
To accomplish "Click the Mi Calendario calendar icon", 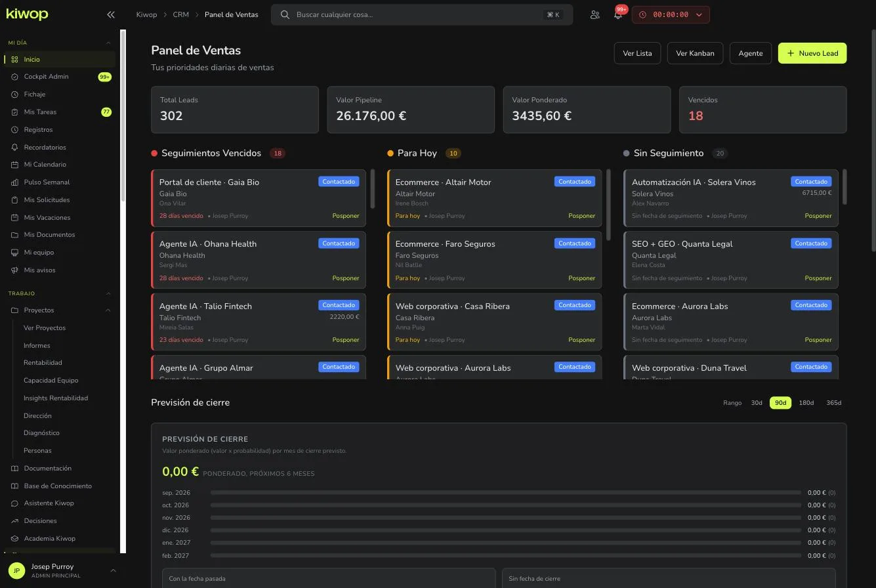I will (x=14, y=165).
